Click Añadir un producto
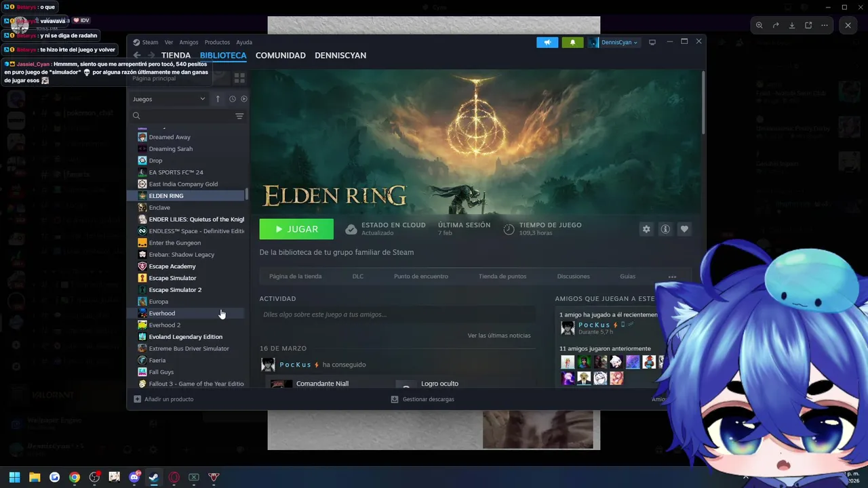This screenshot has width=868, height=488. 163,399
